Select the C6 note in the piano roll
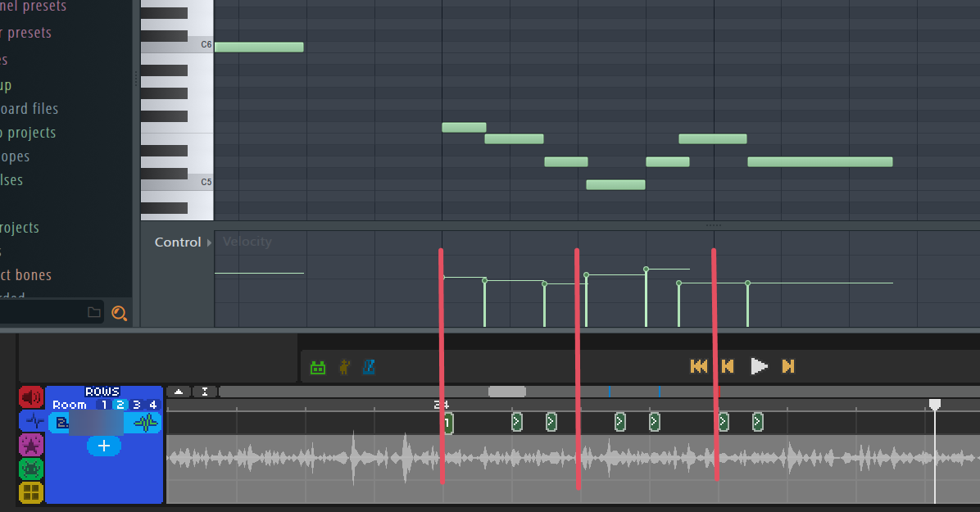 260,47
